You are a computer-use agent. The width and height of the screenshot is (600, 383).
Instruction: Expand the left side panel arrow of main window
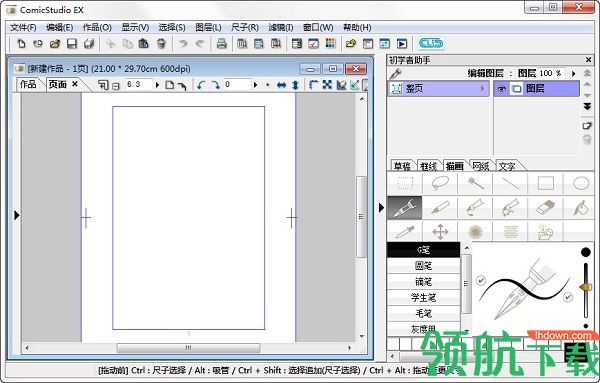coord(16,215)
